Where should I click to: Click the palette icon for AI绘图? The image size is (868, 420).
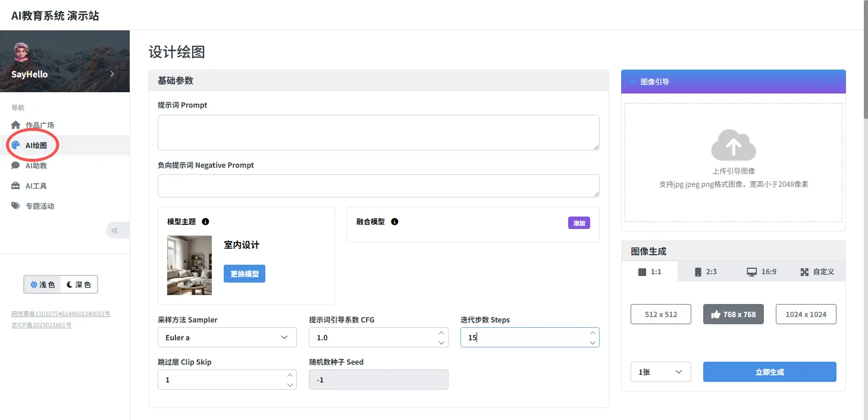[16, 145]
